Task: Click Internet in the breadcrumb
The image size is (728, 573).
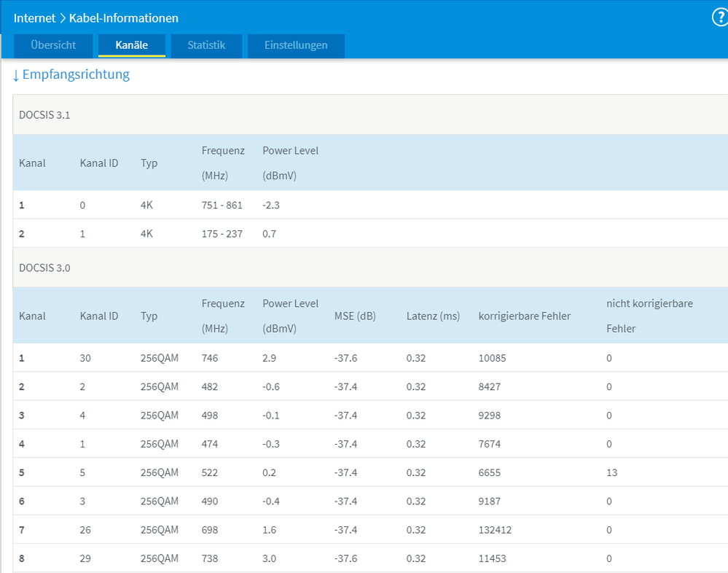Action: [x=34, y=18]
